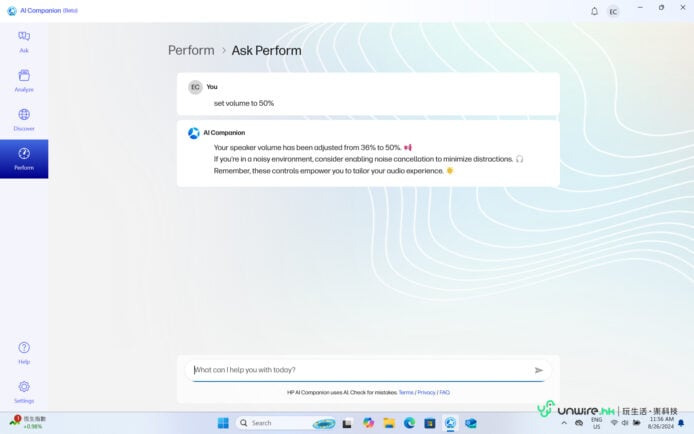Open Microsoft Edge from the taskbar
The image size is (694, 434).
tap(409, 423)
